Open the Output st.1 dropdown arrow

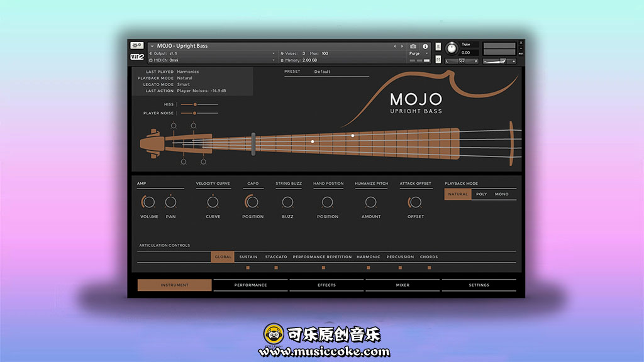click(274, 53)
